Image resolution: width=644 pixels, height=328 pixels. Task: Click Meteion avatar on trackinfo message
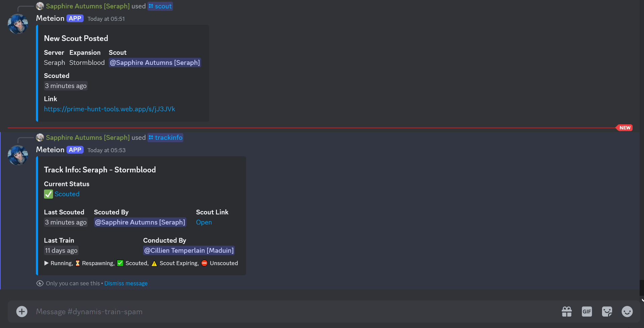point(18,155)
